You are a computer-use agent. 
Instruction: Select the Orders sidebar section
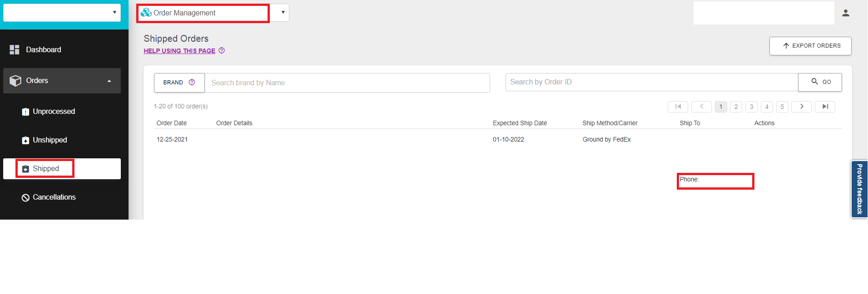coord(62,81)
